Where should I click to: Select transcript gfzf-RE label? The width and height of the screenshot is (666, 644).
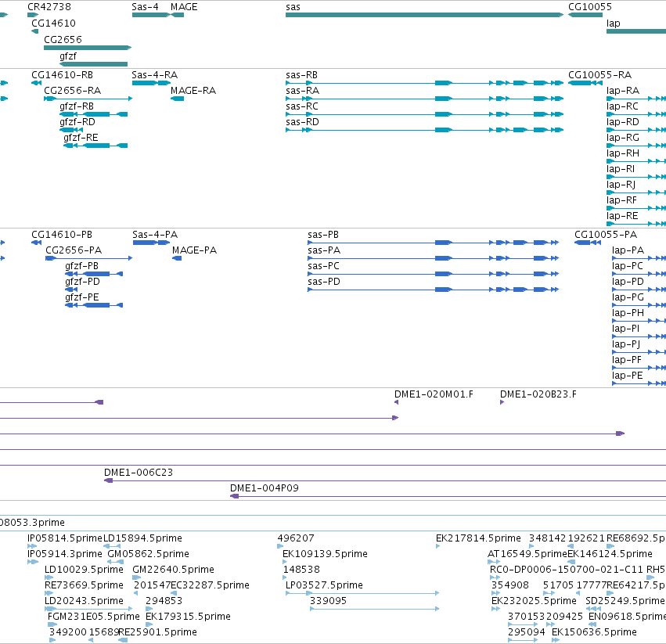pyautogui.click(x=81, y=138)
